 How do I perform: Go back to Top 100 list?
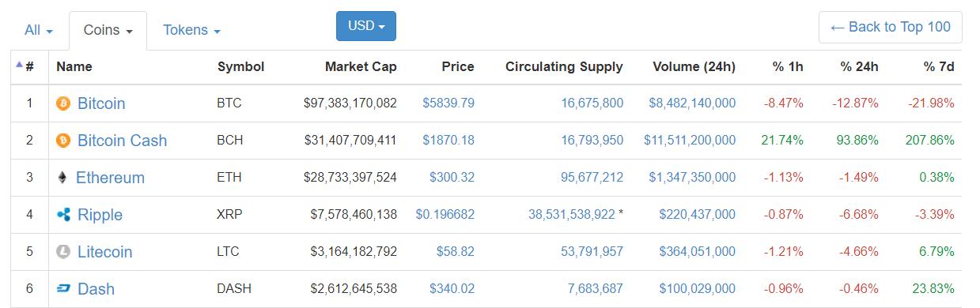tap(890, 27)
